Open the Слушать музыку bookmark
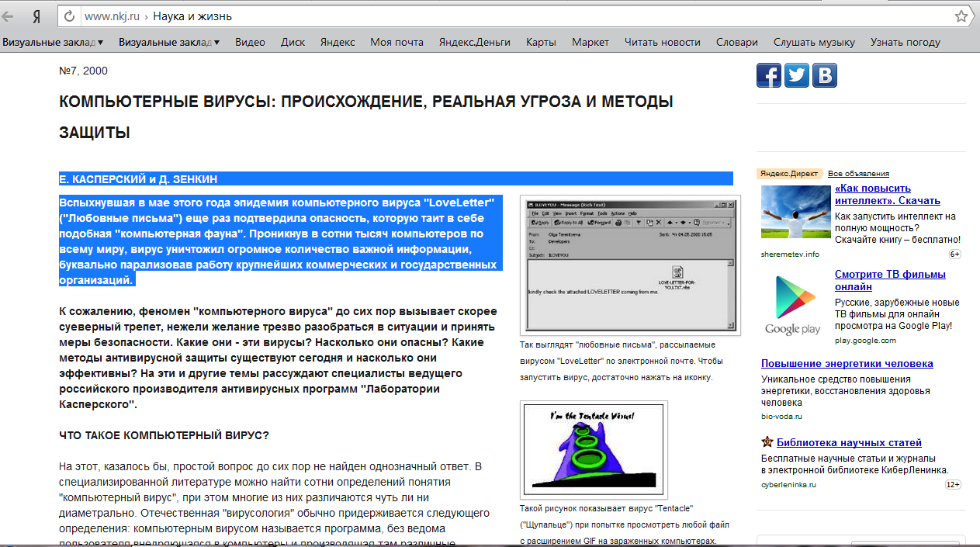Viewport: 980px width, 547px height. pyautogui.click(x=814, y=43)
